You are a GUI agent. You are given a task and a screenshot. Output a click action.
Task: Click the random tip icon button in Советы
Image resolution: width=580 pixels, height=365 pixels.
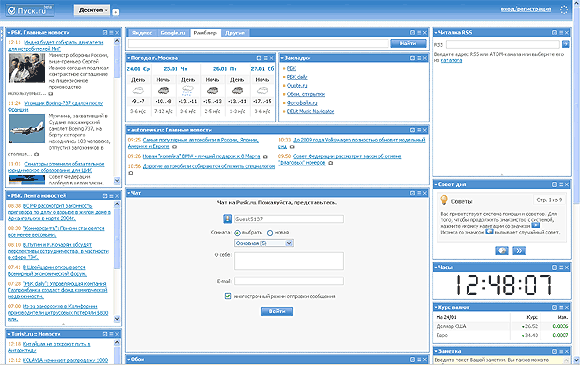(502, 251)
